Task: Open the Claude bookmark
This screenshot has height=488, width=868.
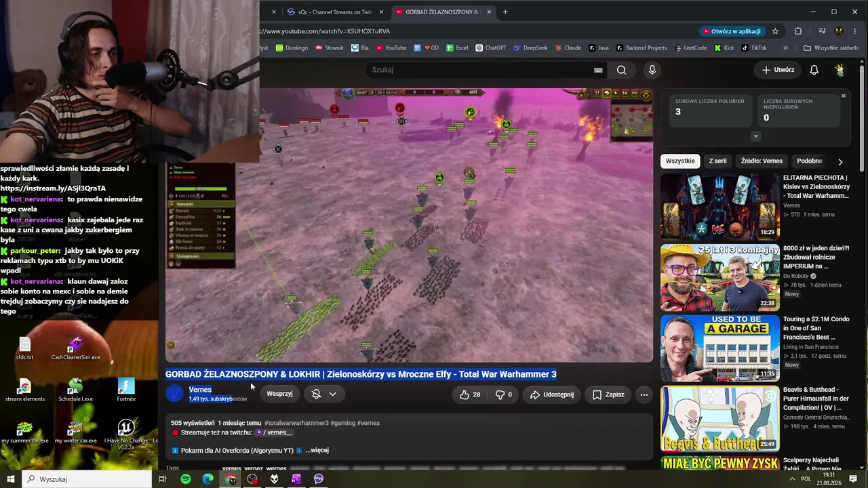Action: (568, 48)
